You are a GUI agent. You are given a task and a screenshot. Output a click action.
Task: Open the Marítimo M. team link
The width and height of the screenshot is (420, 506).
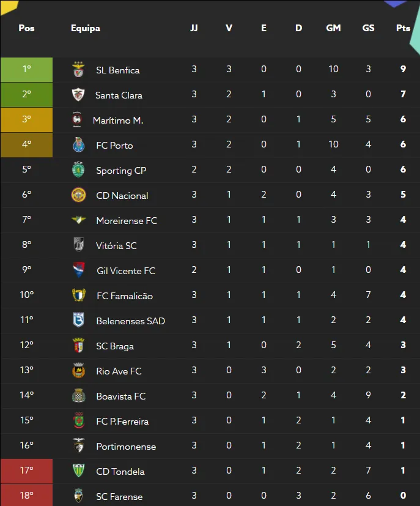(x=118, y=121)
